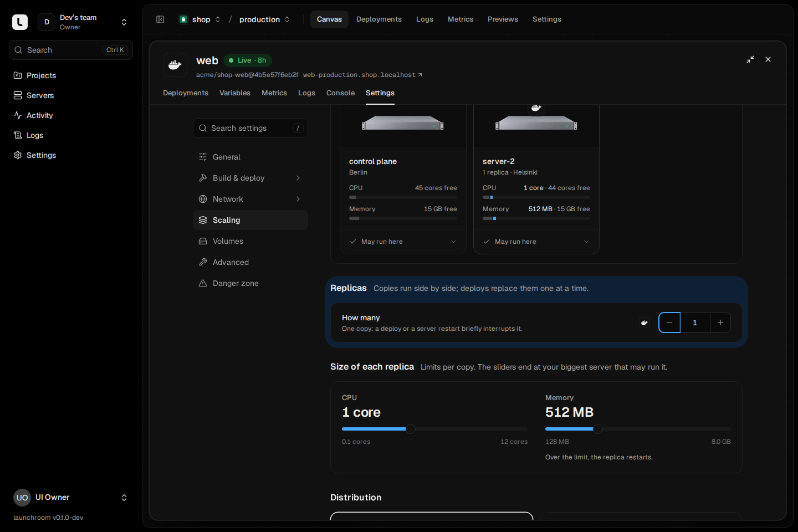Click the launchroom v0.1.0-dev version text

(48, 518)
